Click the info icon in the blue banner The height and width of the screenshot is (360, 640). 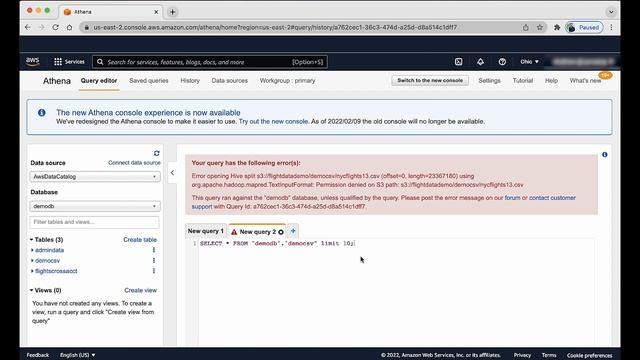[42, 113]
